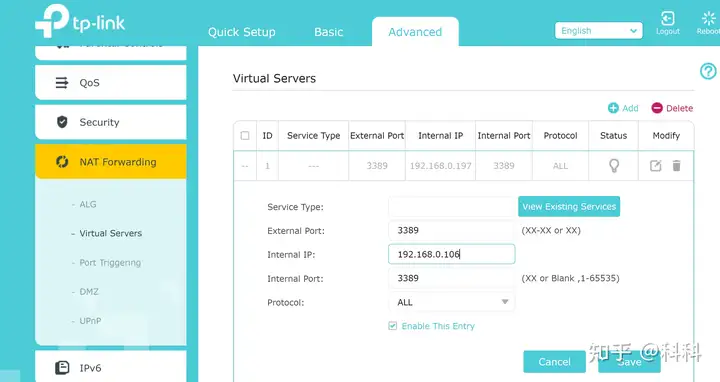The image size is (720, 382).
Task: Expand the Protocol ALL dropdown
Action: point(451,302)
